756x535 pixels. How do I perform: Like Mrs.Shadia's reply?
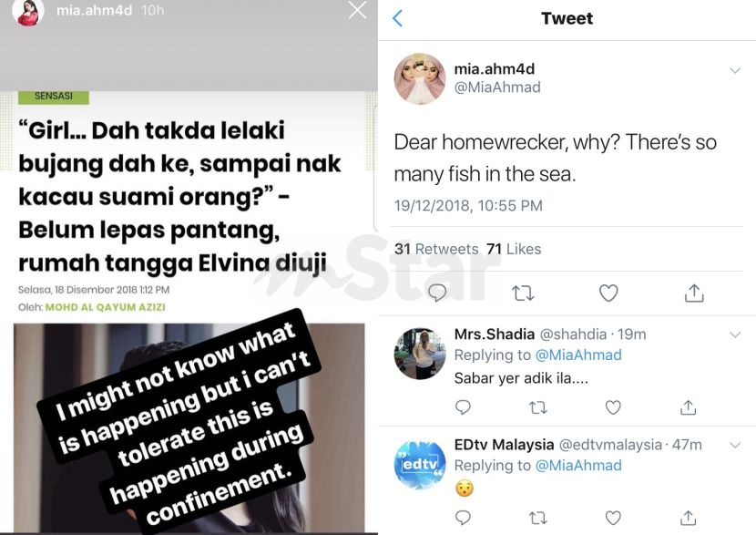click(613, 407)
